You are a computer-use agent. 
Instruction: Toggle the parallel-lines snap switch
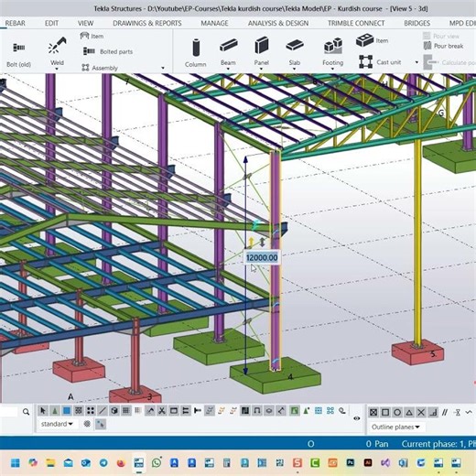click(x=445, y=413)
